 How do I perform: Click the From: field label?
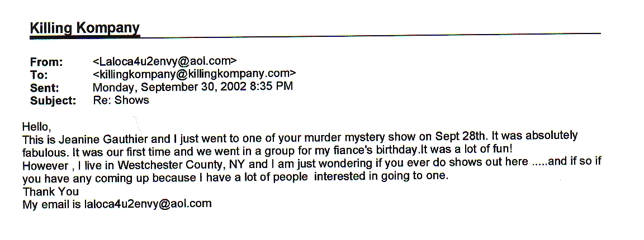pyautogui.click(x=46, y=63)
